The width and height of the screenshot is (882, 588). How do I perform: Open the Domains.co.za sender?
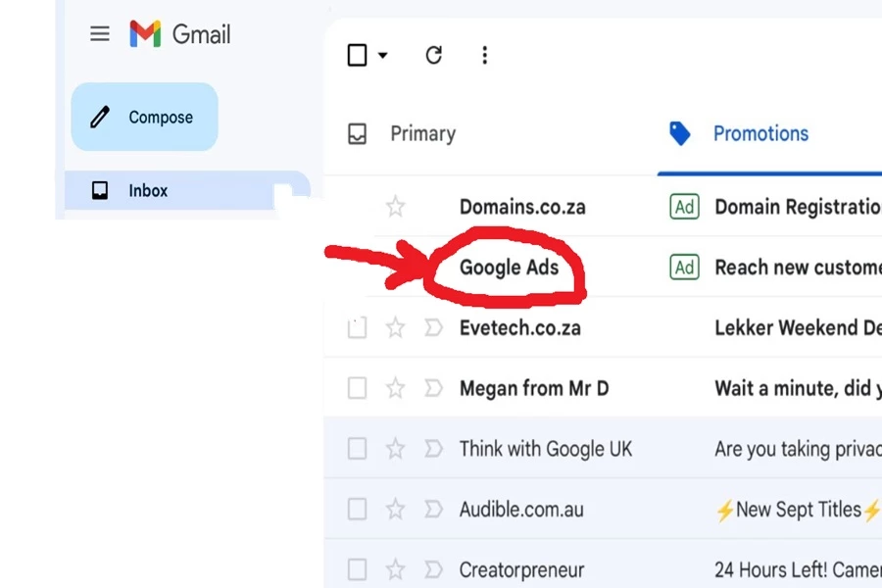522,207
